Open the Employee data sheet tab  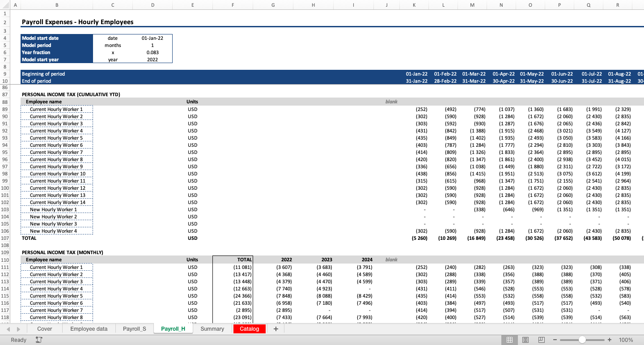pyautogui.click(x=89, y=329)
